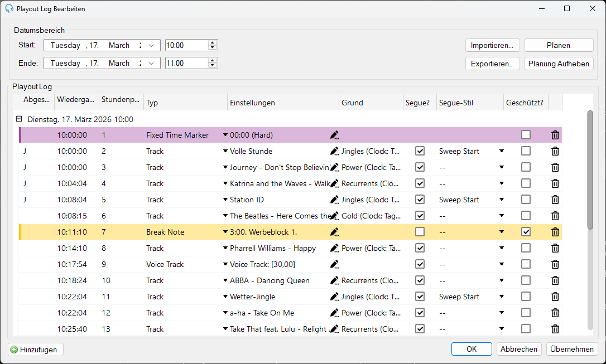Edit the Journey Don't Stop Believin' item
Image resolution: width=606 pixels, height=364 pixels.
tap(335, 168)
